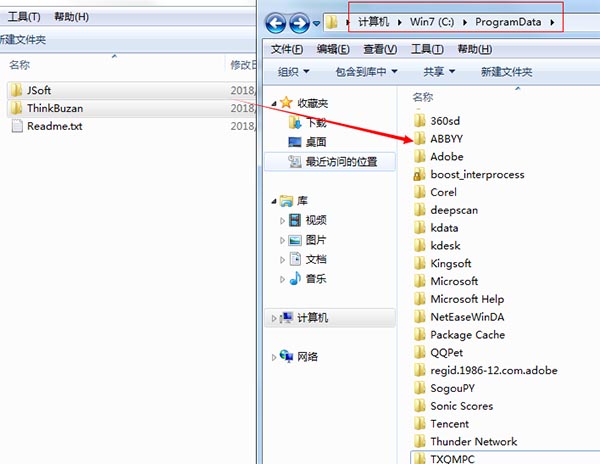
Task: Open the ABBYY folder
Action: click(445, 139)
